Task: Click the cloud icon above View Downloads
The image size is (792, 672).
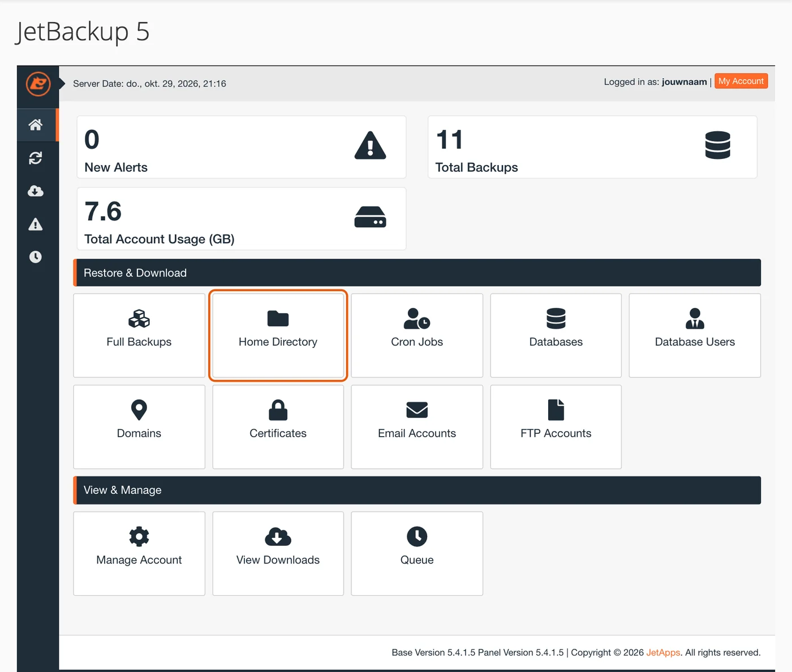Action: [x=278, y=537]
